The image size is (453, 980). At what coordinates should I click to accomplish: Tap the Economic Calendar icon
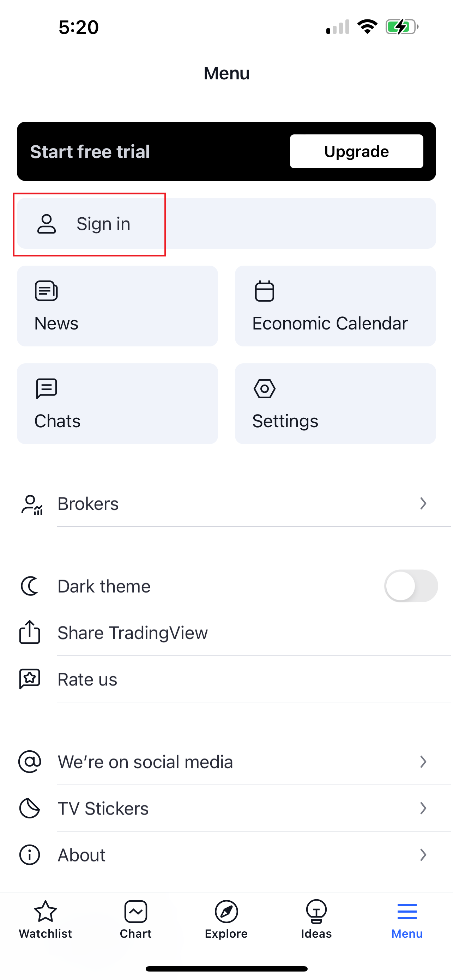click(x=264, y=291)
